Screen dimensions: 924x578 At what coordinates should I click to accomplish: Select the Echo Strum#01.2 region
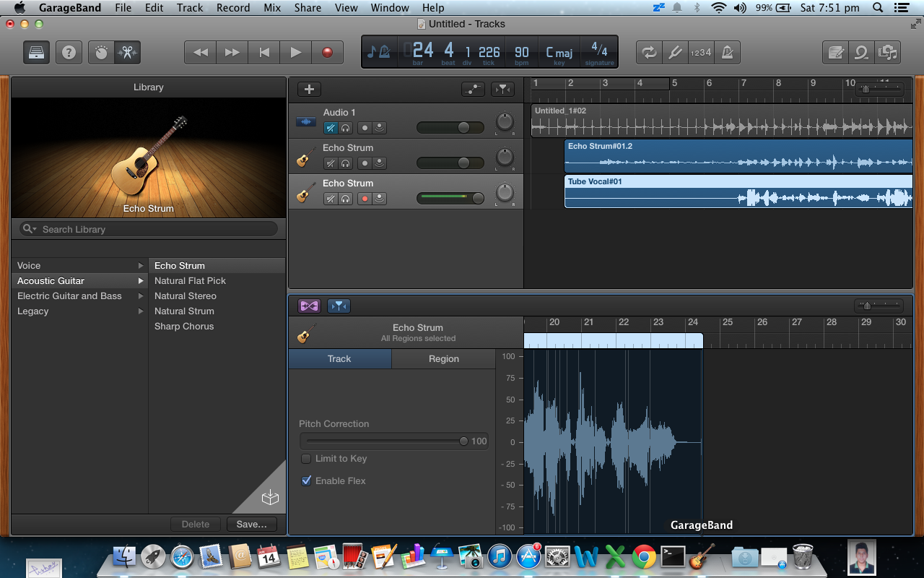pos(738,156)
